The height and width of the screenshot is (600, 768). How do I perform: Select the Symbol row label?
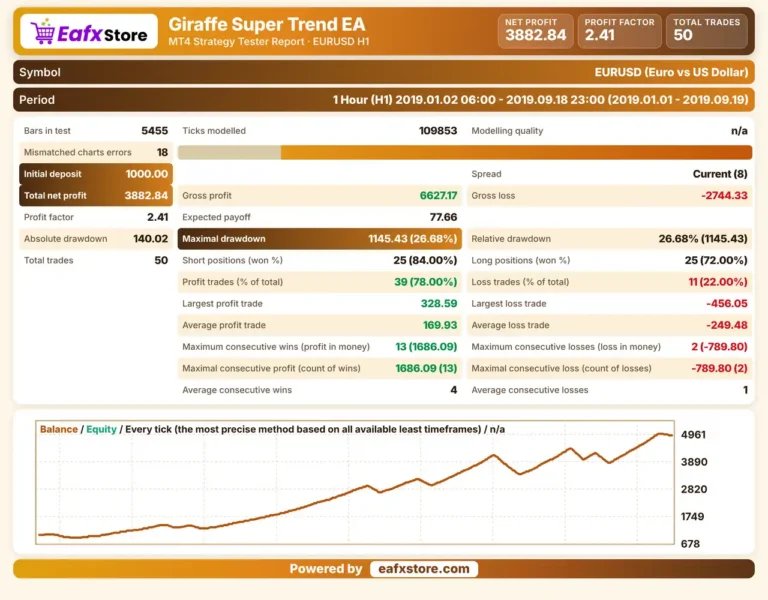(x=40, y=72)
